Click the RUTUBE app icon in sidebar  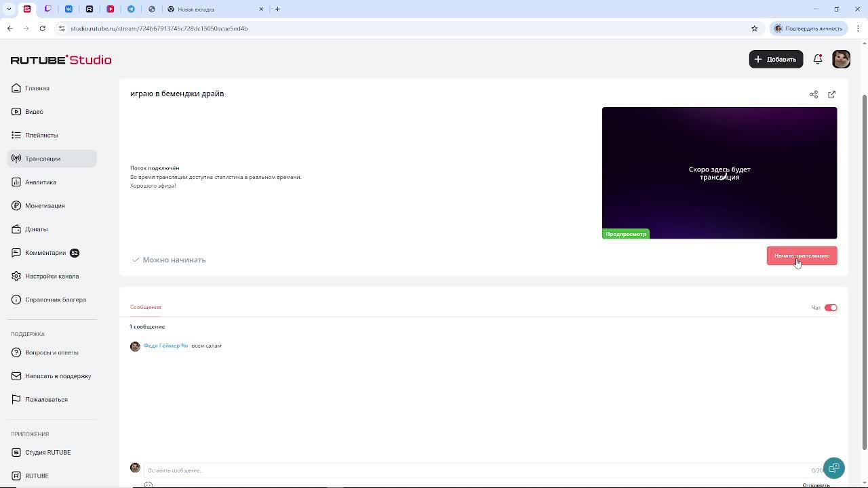(x=16, y=476)
